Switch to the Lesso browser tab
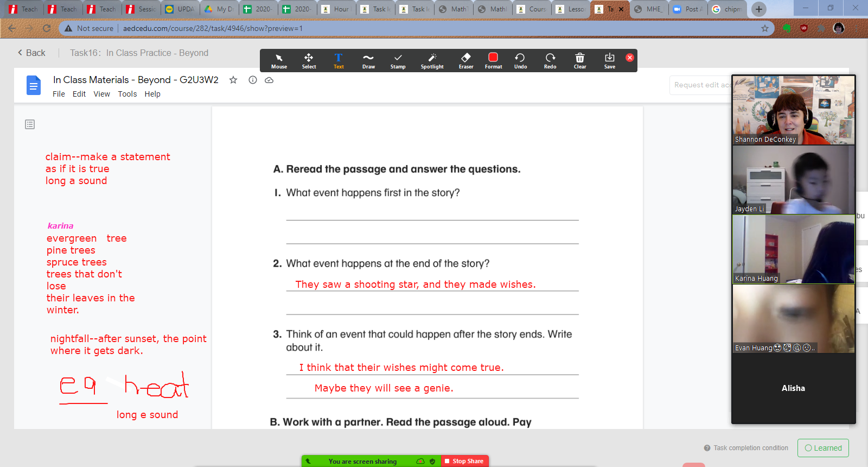 [570, 9]
